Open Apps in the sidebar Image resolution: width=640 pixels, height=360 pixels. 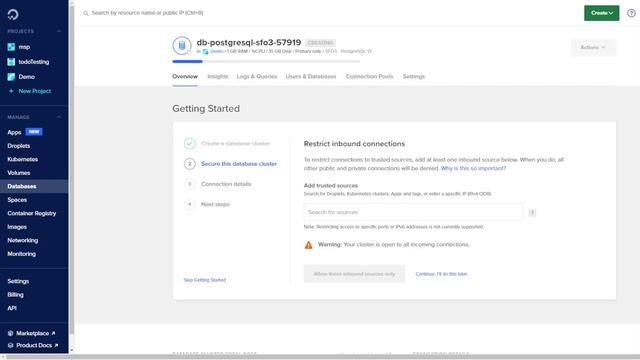pos(14,132)
